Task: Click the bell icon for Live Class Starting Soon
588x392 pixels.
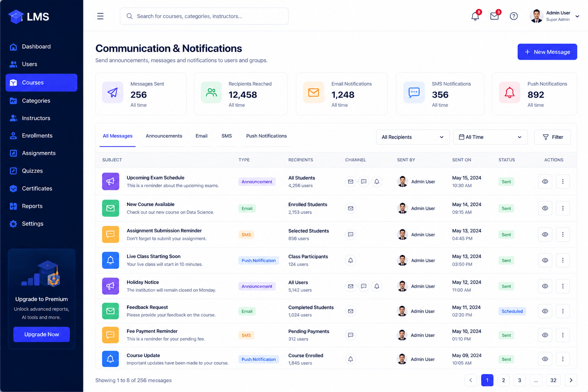Action: pyautogui.click(x=110, y=260)
